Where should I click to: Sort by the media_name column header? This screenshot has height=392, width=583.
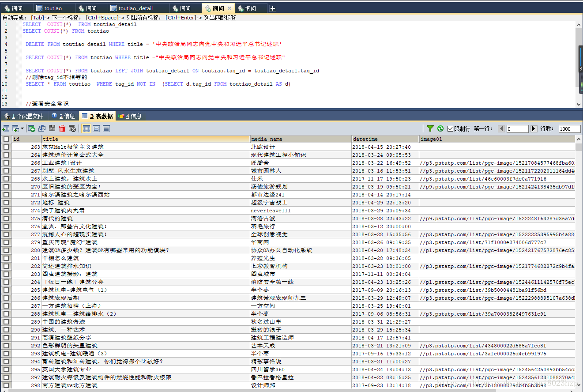coord(301,139)
